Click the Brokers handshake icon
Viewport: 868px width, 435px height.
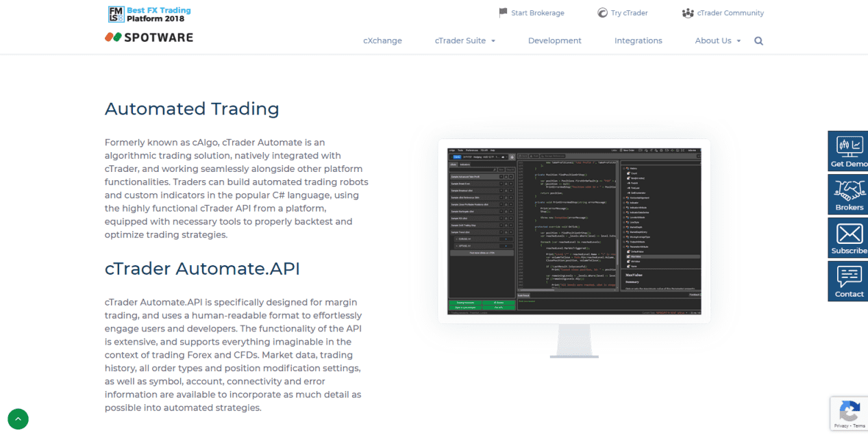coord(848,190)
